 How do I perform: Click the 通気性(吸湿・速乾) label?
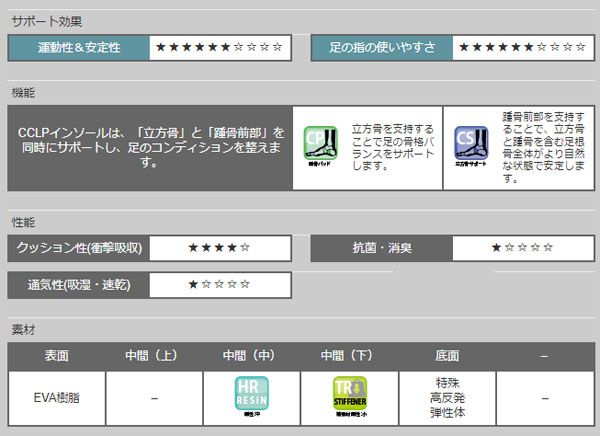(x=79, y=285)
